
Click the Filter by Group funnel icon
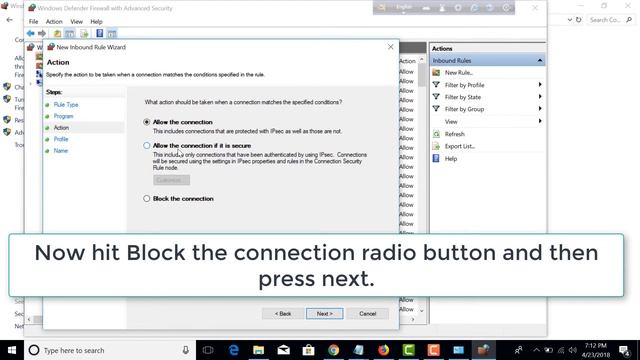[436, 109]
